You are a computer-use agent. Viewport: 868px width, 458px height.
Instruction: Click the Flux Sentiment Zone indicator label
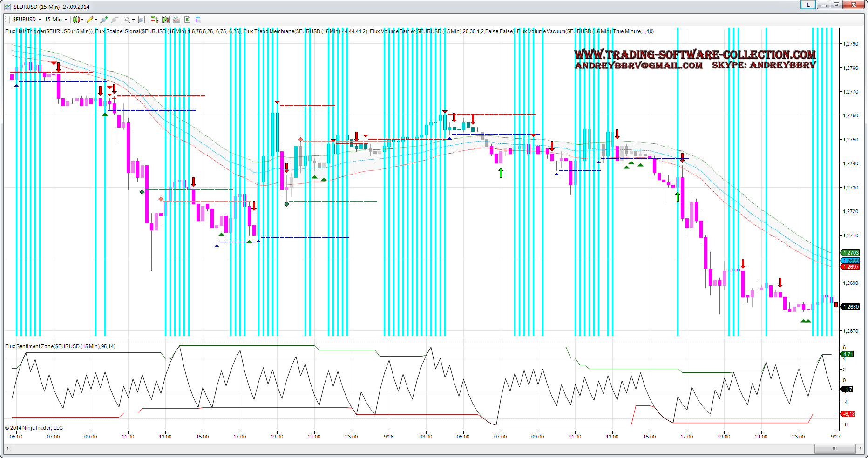(x=60, y=346)
